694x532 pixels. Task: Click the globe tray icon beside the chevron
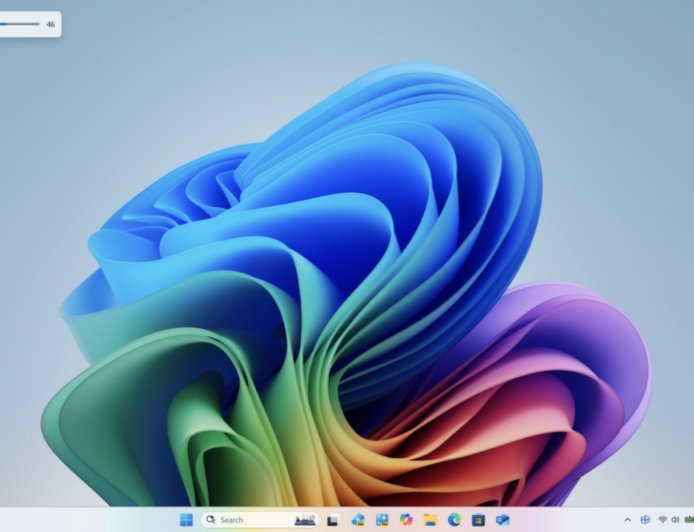[x=645, y=520]
